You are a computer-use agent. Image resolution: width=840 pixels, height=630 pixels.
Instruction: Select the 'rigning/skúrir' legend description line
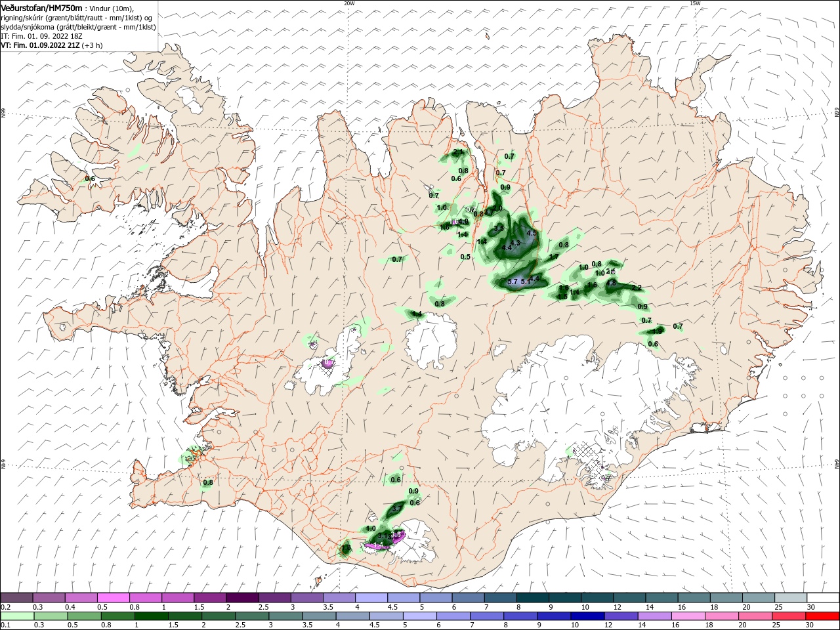click(76, 18)
